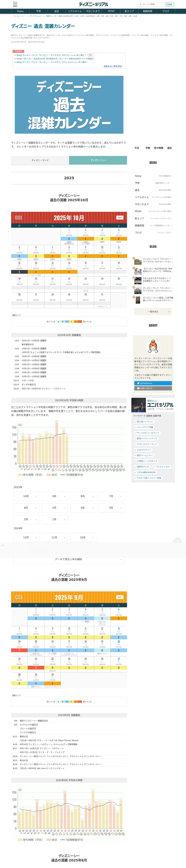This screenshot has height=868, width=186.
Task: Open the 2025 9月 month dropdown
Action: click(x=55, y=496)
